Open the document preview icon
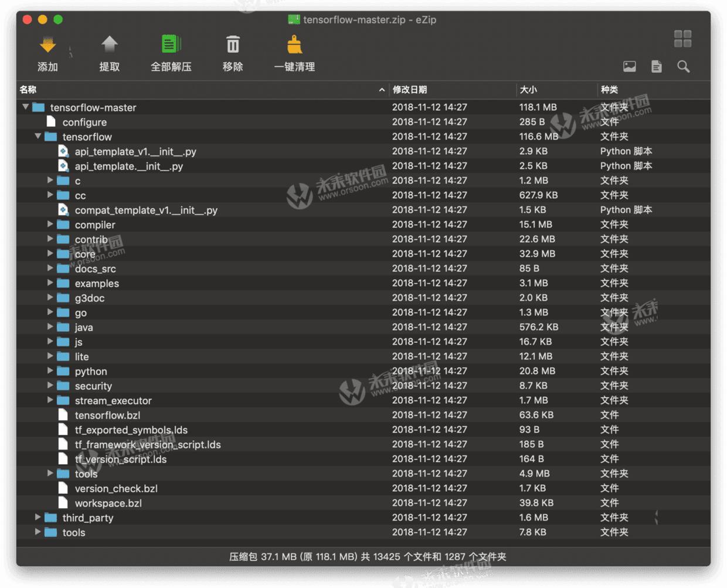The height and width of the screenshot is (588, 727). pyautogui.click(x=657, y=67)
